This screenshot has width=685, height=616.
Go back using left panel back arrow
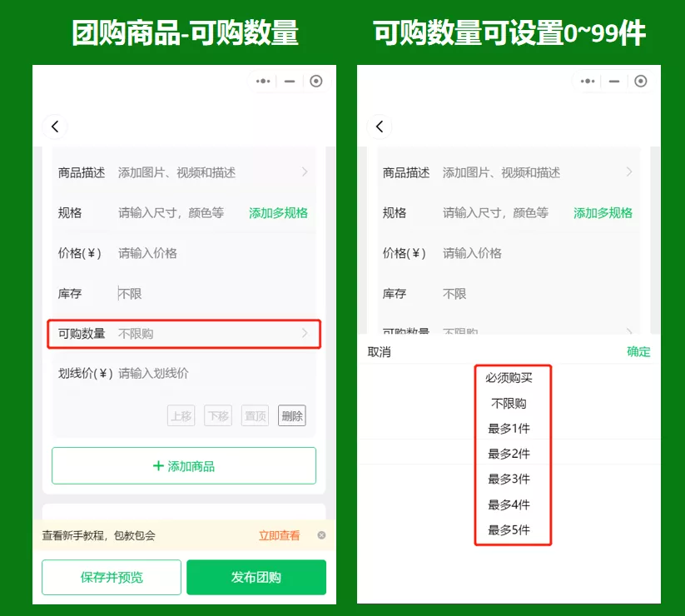(55, 127)
